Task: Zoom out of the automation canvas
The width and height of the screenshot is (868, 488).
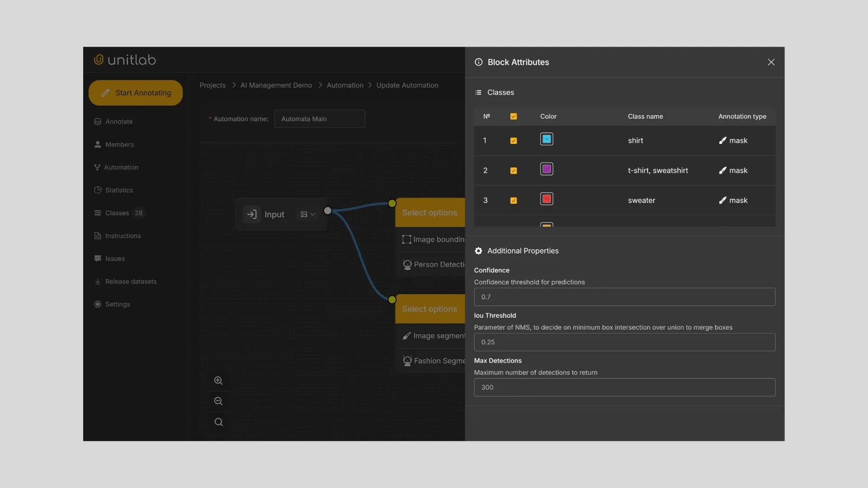Action: [x=218, y=401]
